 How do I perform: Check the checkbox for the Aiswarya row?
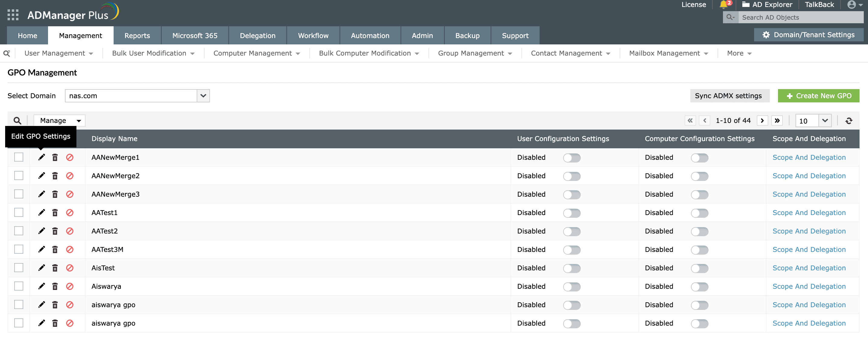click(18, 286)
